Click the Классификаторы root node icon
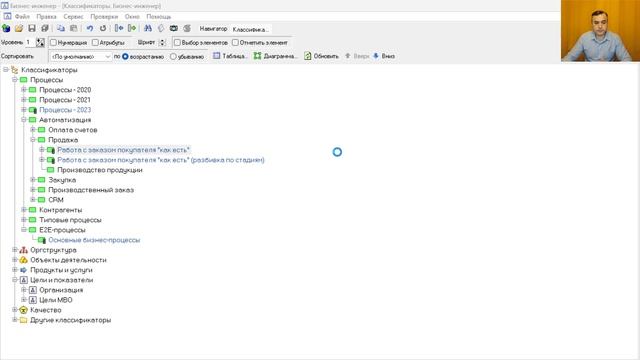 coord(15,70)
